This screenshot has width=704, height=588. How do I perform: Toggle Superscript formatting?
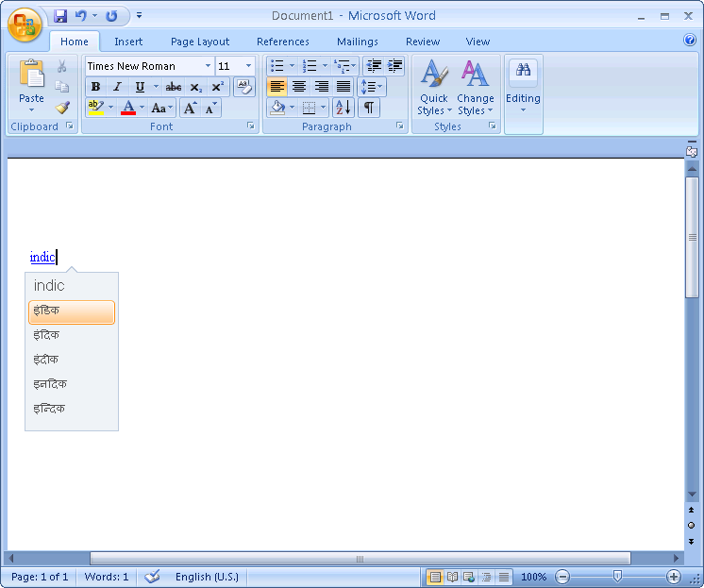218,87
